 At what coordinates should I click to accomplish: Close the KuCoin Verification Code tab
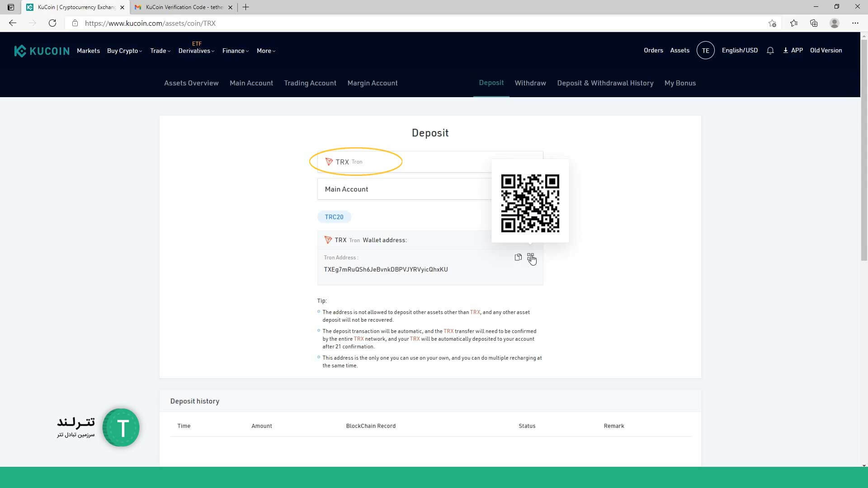230,7
